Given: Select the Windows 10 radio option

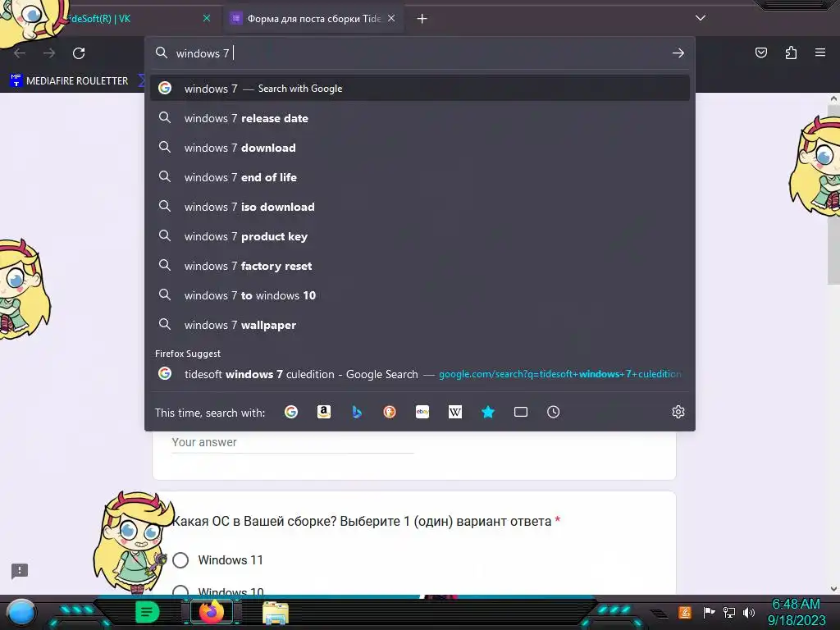Looking at the screenshot, I should [180, 590].
